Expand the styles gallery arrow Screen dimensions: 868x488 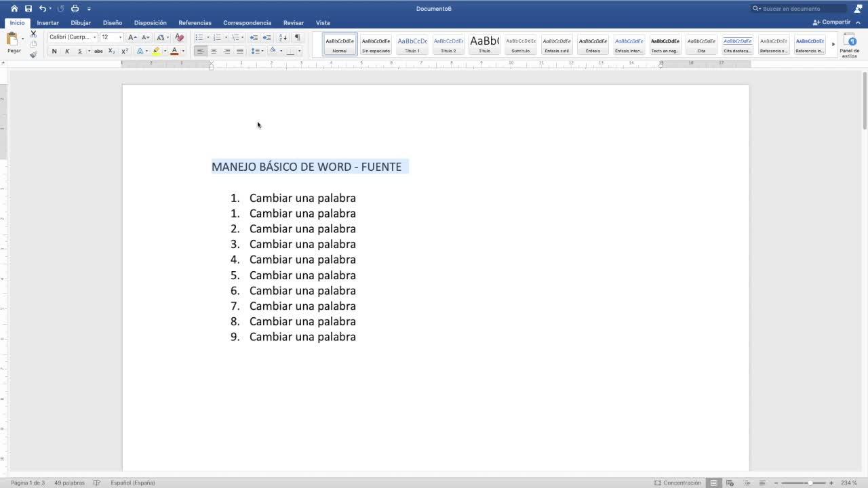point(833,45)
